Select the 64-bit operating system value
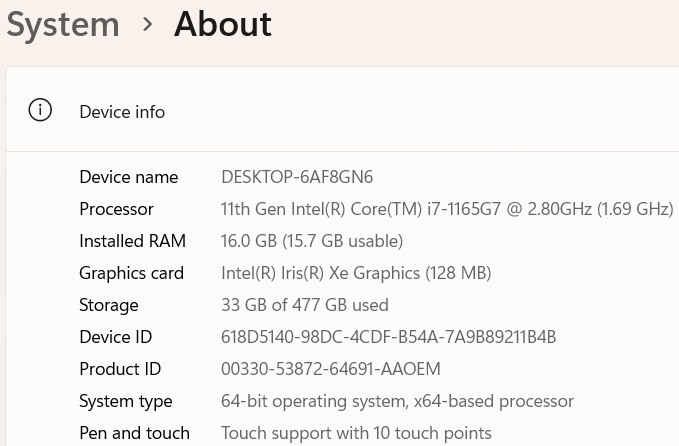Screen dimensions: 679x446 [398, 401]
